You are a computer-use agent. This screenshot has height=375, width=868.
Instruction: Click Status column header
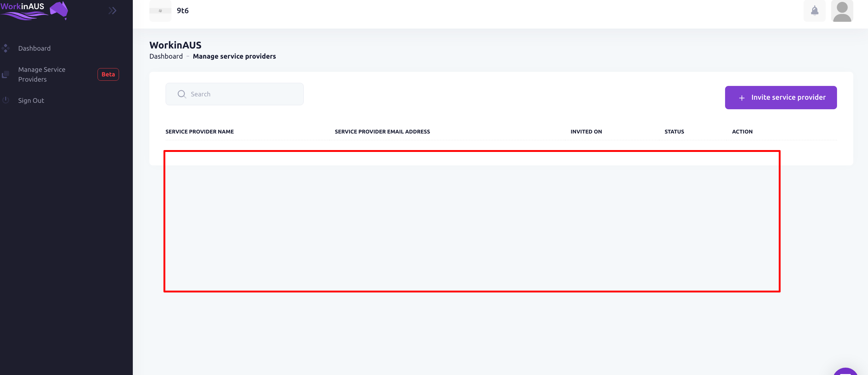[x=674, y=132]
